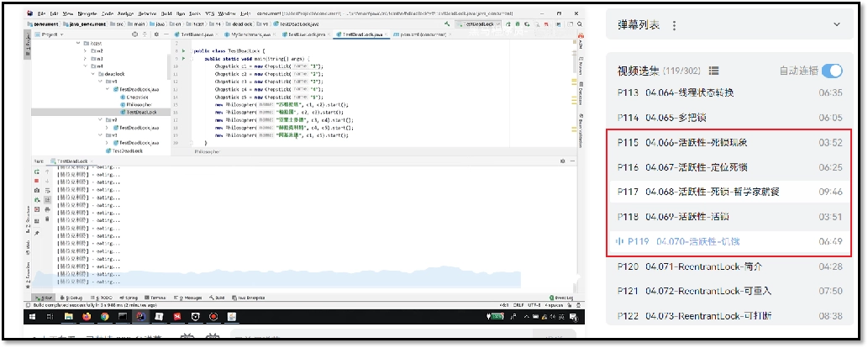Screen dimensions: 868x348
Task: Open the Project view dropdown
Action: pyautogui.click(x=50, y=34)
